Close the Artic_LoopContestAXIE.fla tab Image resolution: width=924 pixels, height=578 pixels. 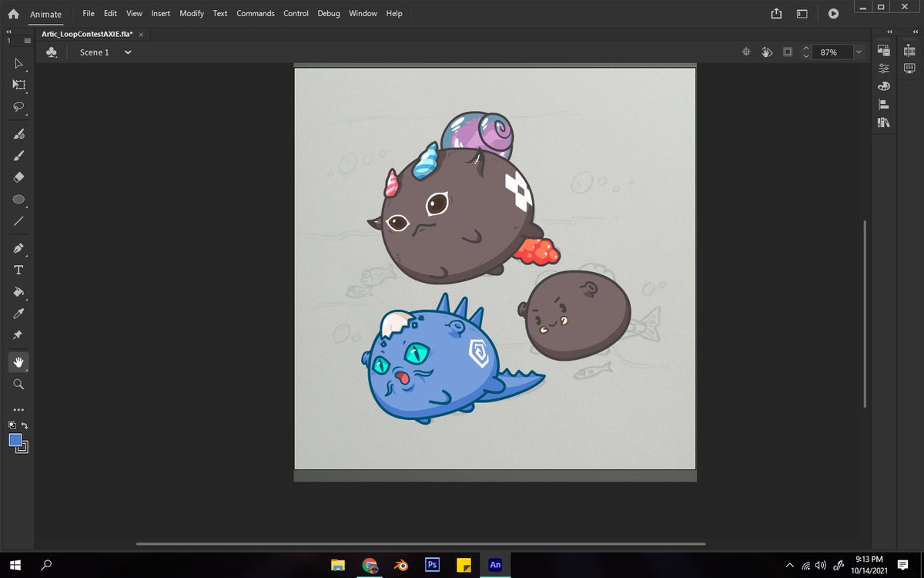click(x=141, y=35)
